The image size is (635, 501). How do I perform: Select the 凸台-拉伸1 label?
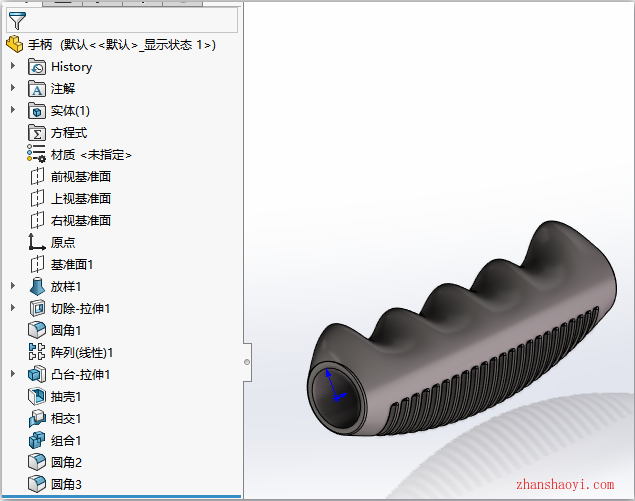coord(80,375)
